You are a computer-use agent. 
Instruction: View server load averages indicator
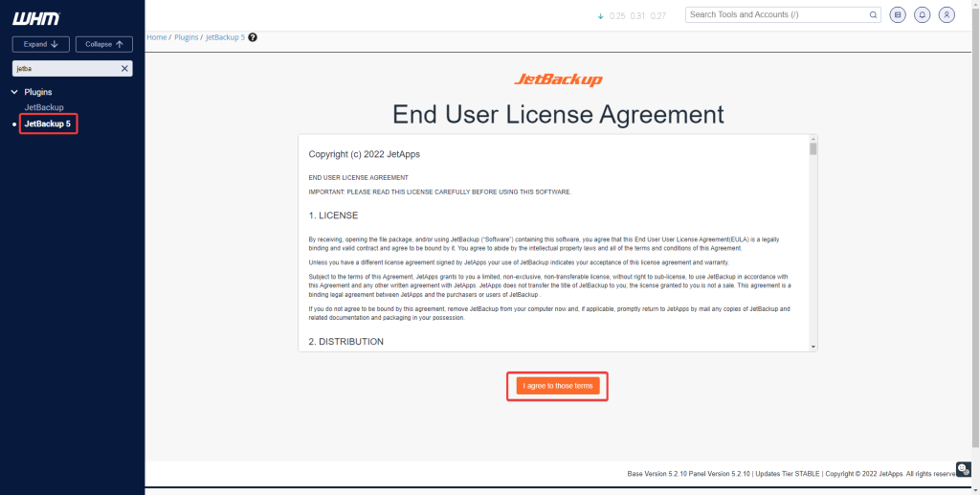click(637, 16)
